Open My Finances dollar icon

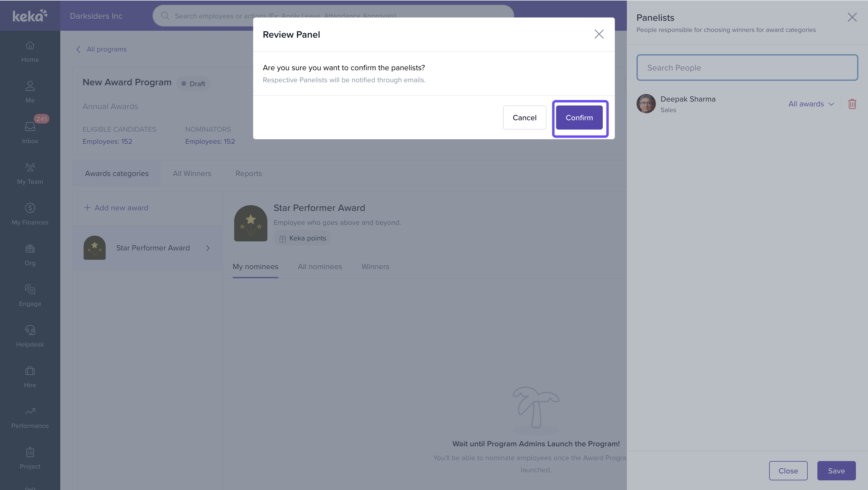point(30,208)
